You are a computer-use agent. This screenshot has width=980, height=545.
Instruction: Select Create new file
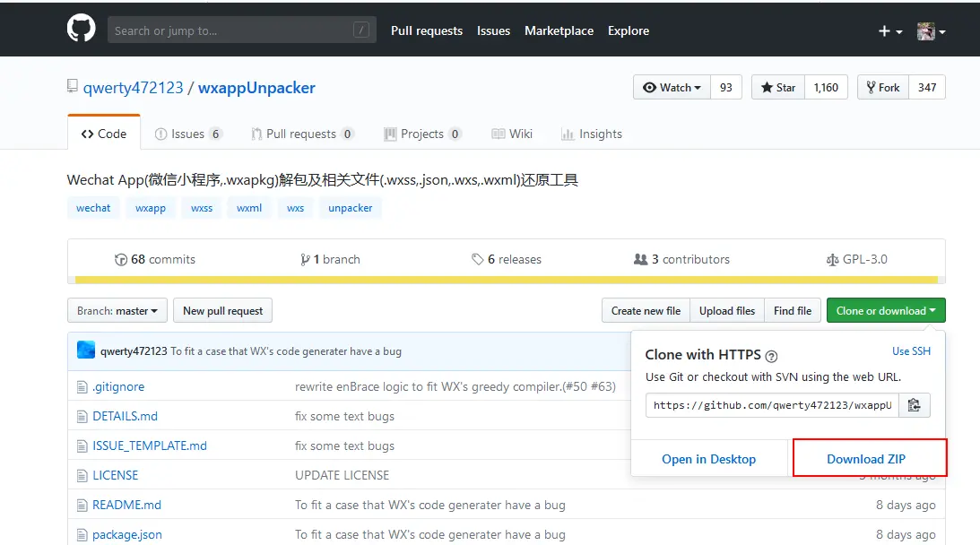click(646, 311)
